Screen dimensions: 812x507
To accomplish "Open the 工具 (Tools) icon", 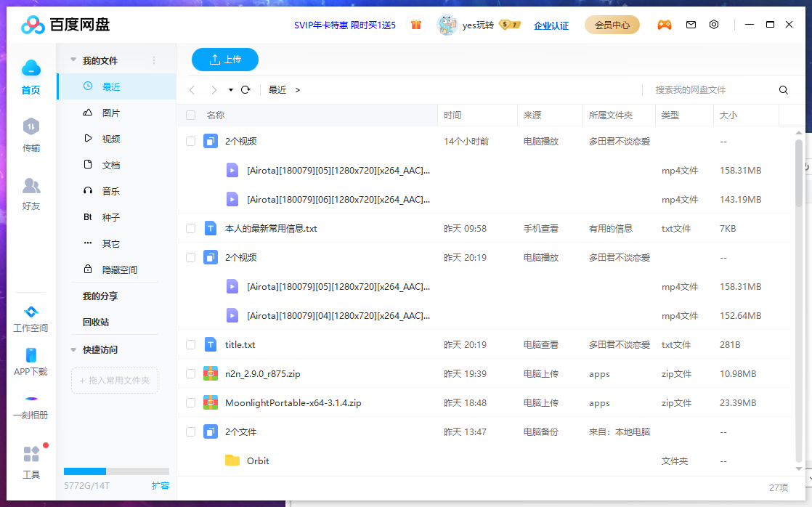I will point(31,454).
